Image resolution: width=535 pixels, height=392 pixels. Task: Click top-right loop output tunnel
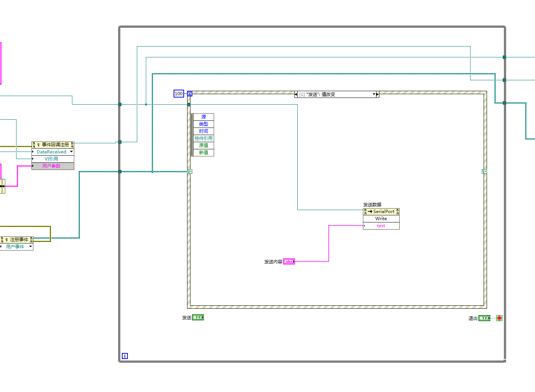[504, 57]
